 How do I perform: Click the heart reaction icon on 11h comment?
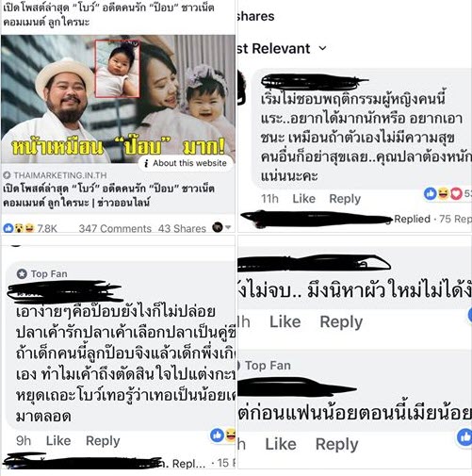[x=456, y=193]
